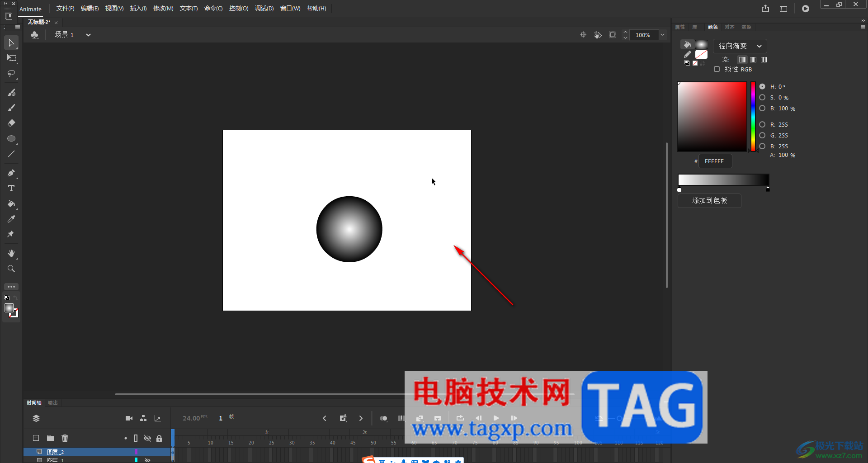Create a new layer folder
This screenshot has width=868, height=463.
tap(51, 438)
